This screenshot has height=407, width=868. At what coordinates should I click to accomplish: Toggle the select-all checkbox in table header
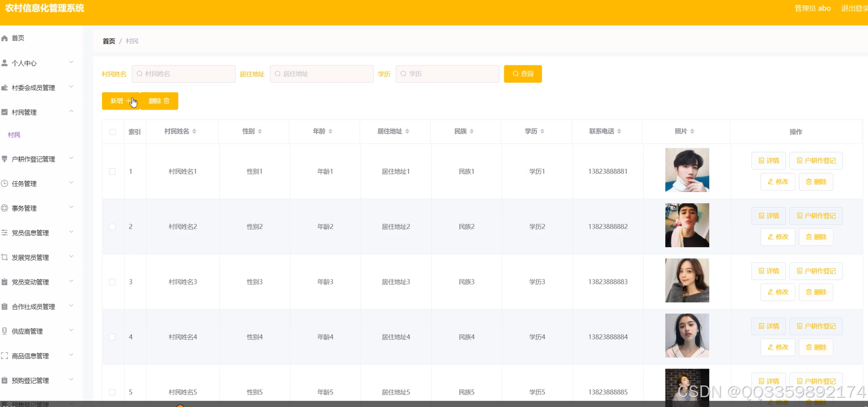click(x=113, y=132)
